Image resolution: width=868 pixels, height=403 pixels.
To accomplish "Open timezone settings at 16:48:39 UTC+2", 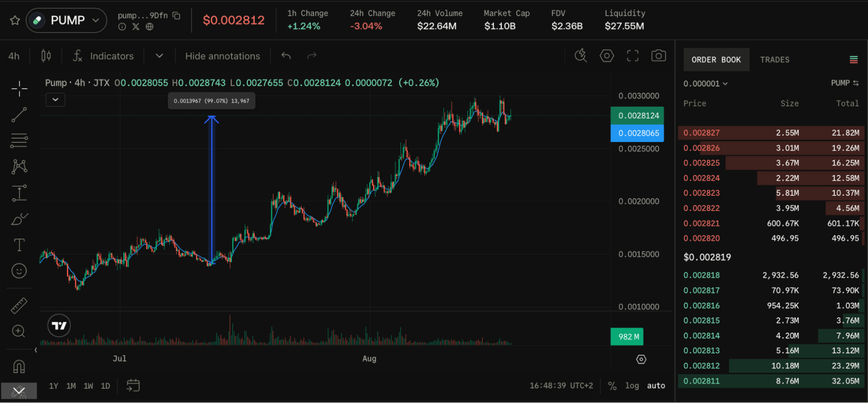I will (561, 386).
